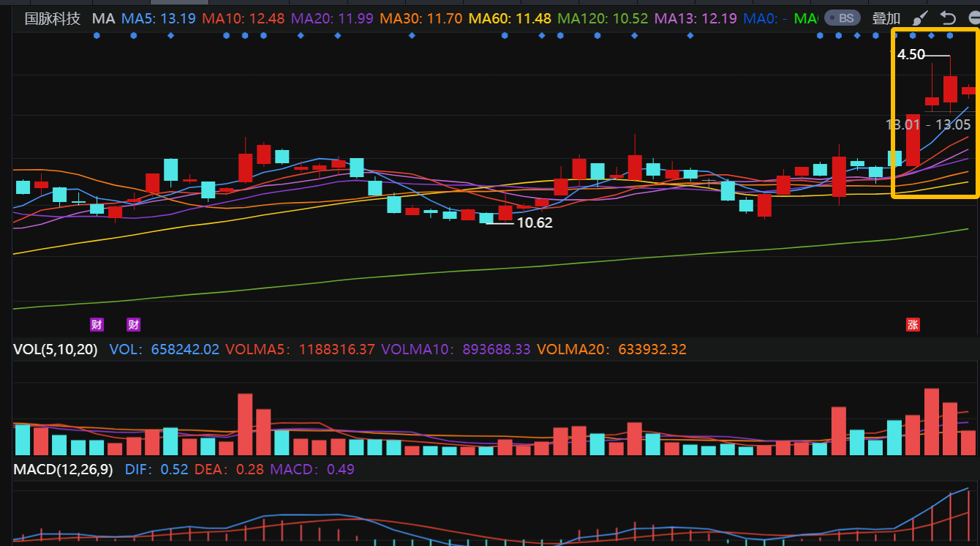Select the MA20: 11.99 value
Screen dimensions: 980x546
[333, 18]
